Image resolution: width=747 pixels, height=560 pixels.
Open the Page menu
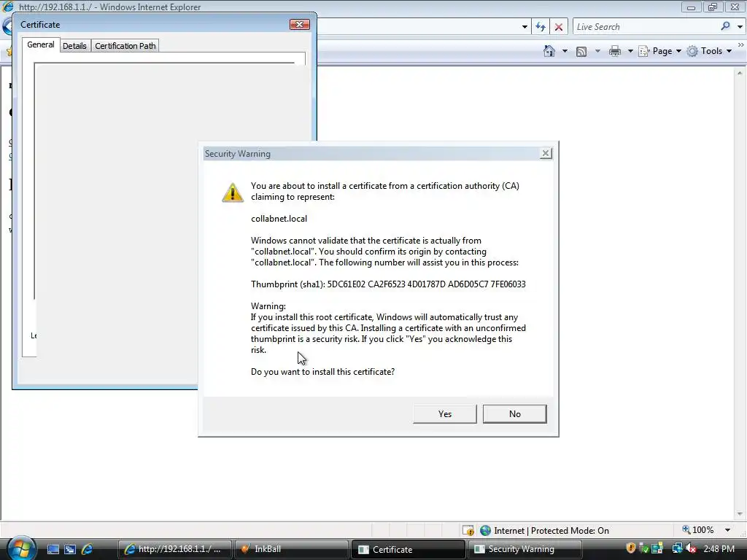pyautogui.click(x=660, y=51)
